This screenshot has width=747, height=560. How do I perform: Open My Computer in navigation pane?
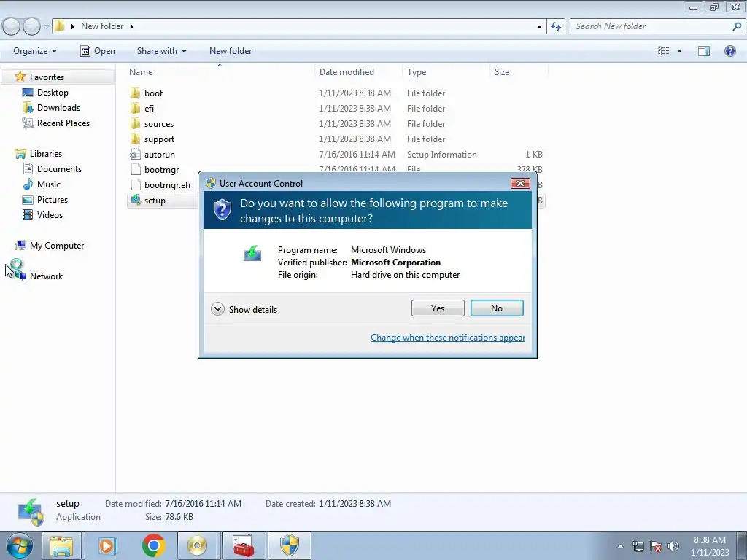(x=57, y=246)
